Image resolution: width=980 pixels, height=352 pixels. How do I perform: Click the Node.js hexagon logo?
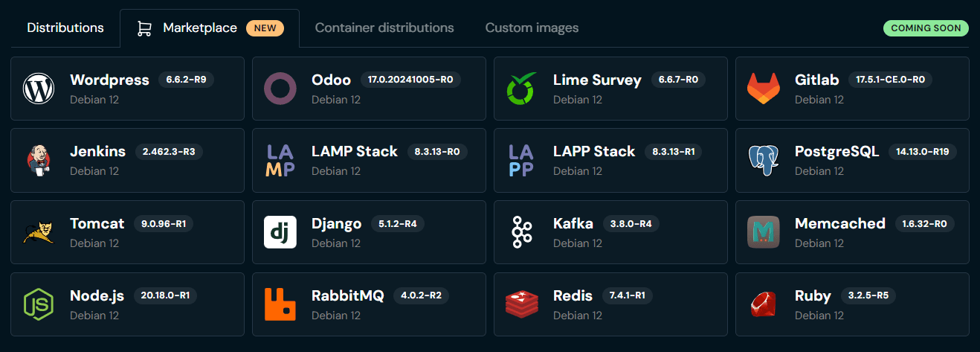[x=39, y=304]
